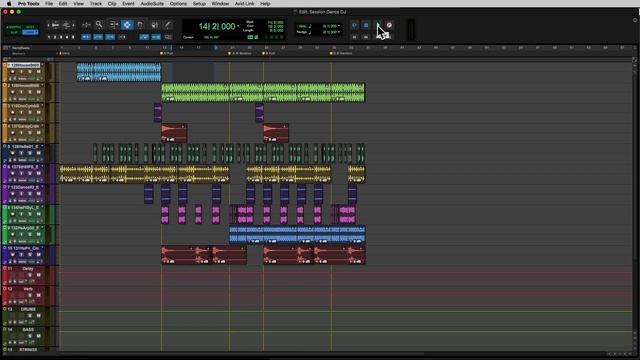The image size is (640, 360).
Task: Click the blue Stop square in transport
Action: [x=366, y=25]
